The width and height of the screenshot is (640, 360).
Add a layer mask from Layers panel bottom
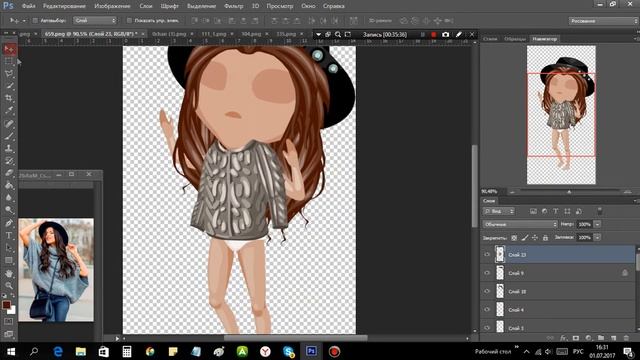[576, 338]
